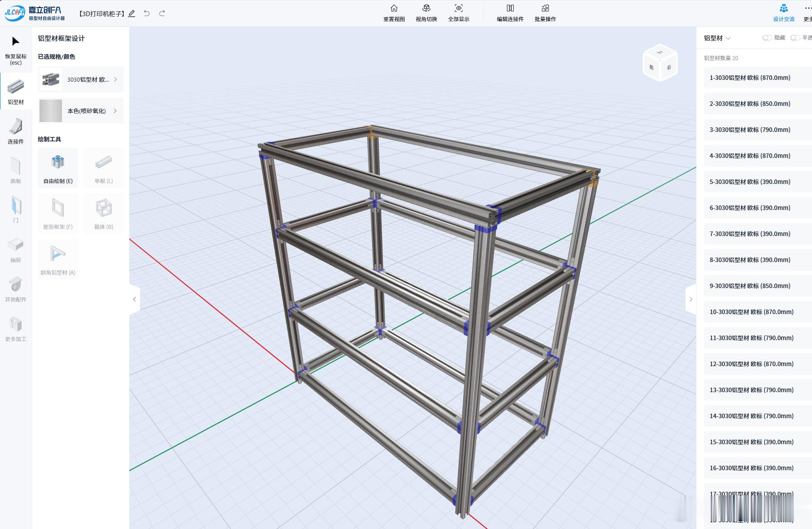Open 设计交流 design discussion link
This screenshot has height=529, width=812.
coord(784,13)
